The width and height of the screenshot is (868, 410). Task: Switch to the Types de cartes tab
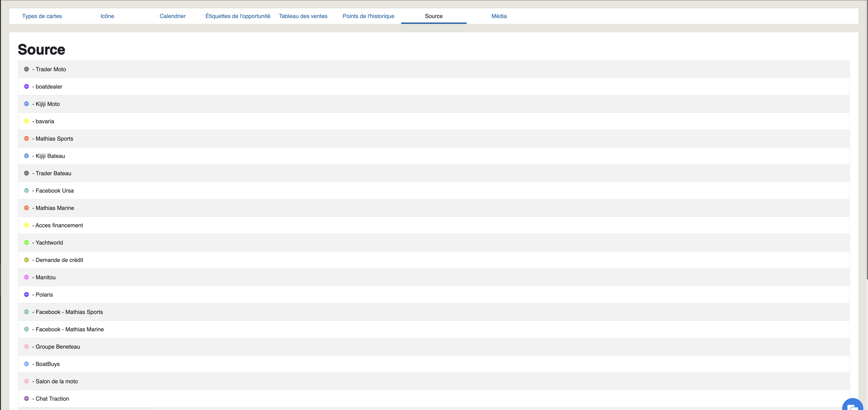tap(42, 16)
